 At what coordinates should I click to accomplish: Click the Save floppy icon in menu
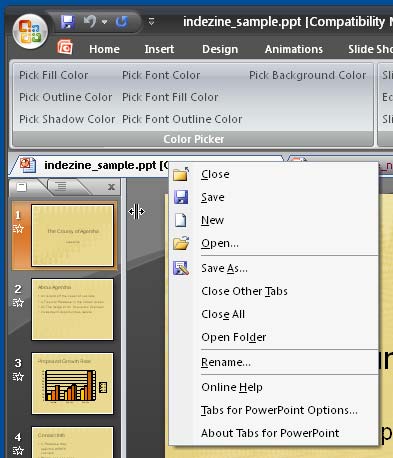(181, 197)
